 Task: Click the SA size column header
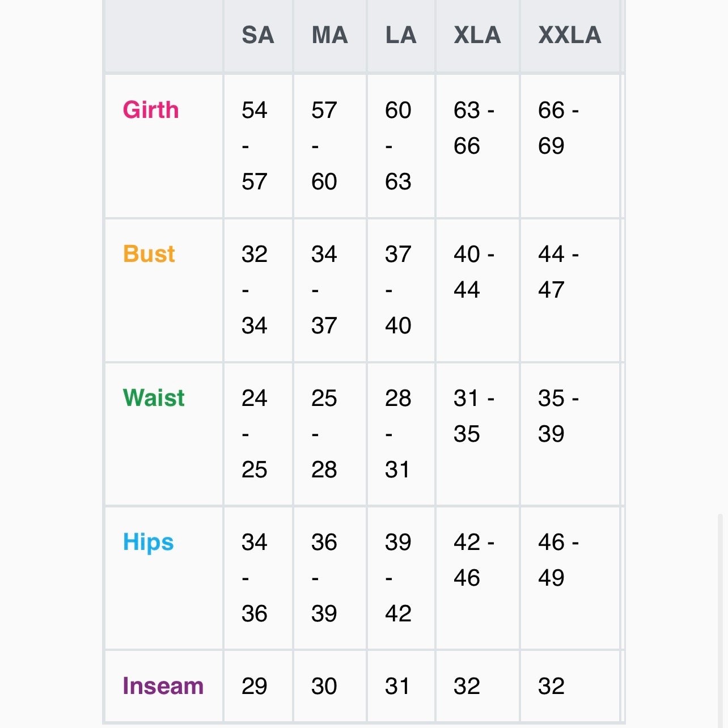(x=258, y=36)
